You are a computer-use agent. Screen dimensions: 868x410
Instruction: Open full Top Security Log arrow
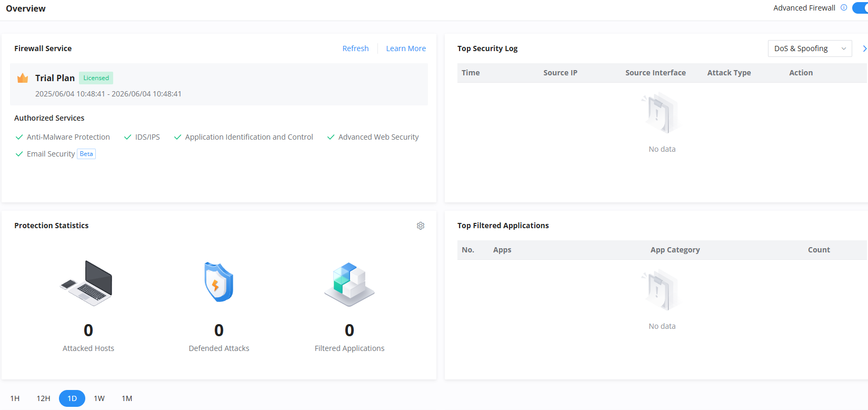(x=864, y=48)
